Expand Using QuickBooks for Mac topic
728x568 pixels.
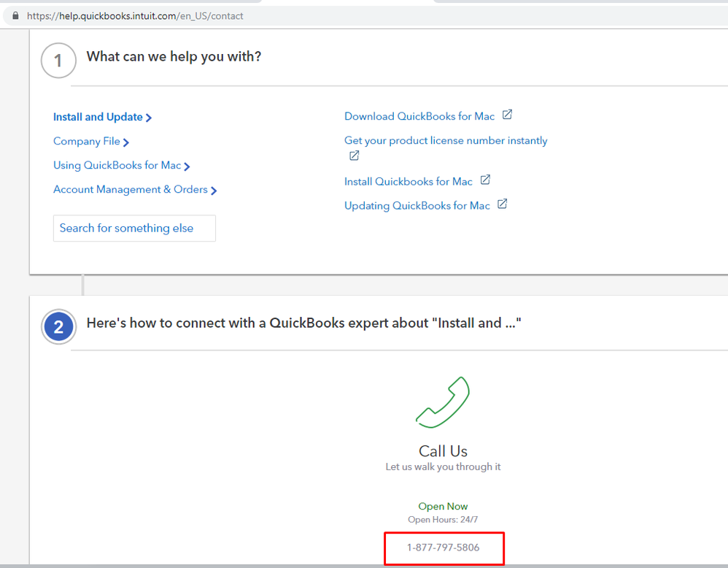pos(121,166)
